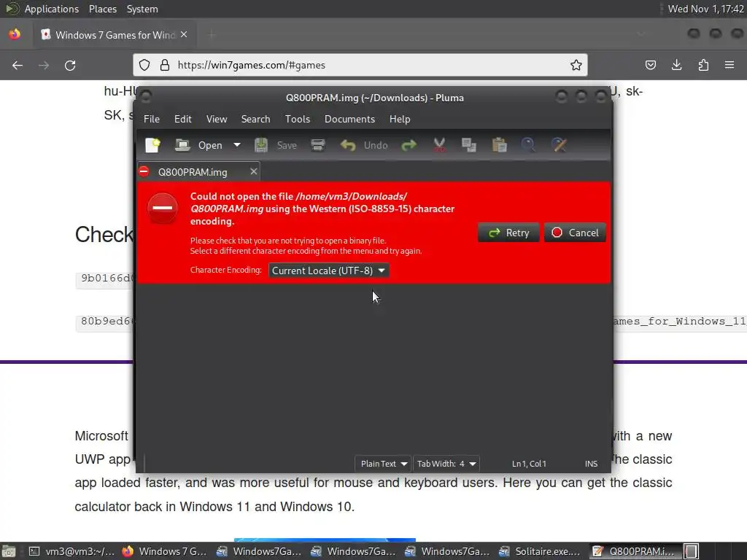The height and width of the screenshot is (560, 747).
Task: Open the View menu in Pluma
Action: (x=217, y=119)
